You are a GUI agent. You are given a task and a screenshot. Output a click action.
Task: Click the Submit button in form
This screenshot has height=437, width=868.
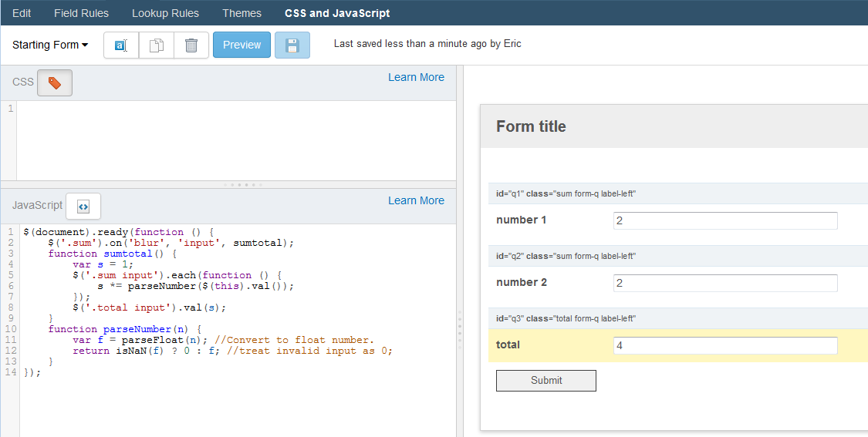(545, 381)
